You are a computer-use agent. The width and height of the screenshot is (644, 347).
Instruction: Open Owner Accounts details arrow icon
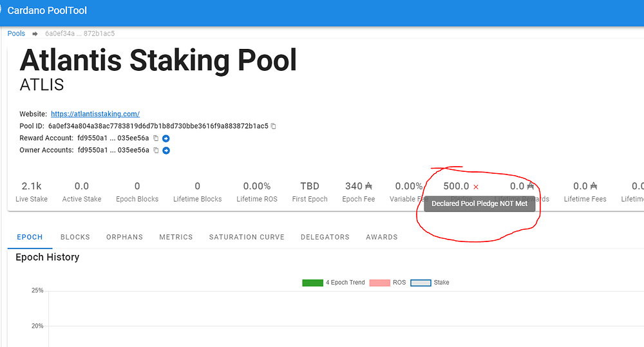point(166,150)
